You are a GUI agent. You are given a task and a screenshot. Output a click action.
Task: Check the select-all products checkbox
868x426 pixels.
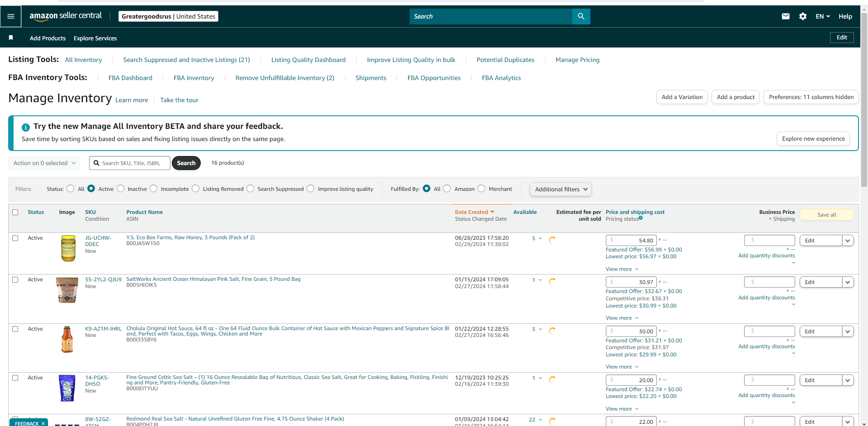pyautogui.click(x=15, y=212)
